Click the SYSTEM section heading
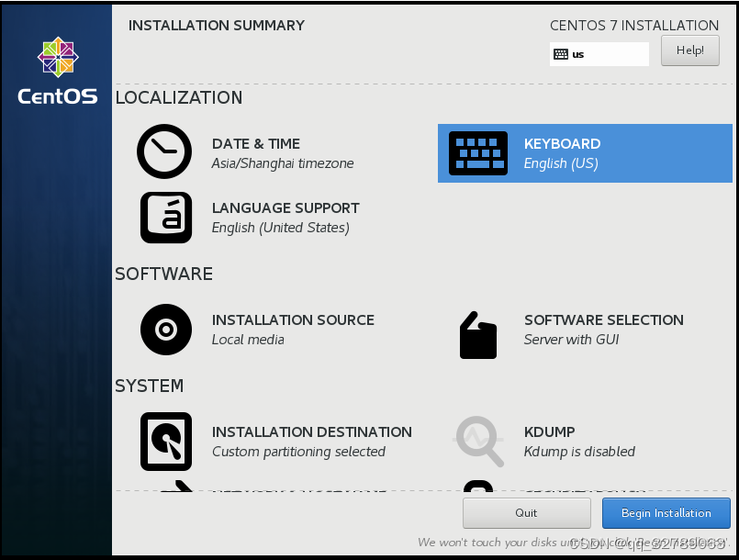Screen dimensions: 739x560 pos(150,386)
